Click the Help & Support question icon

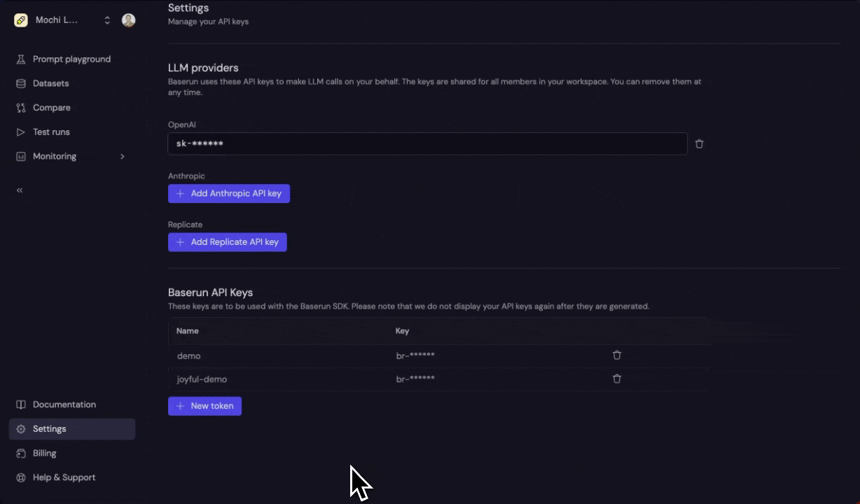pos(21,477)
